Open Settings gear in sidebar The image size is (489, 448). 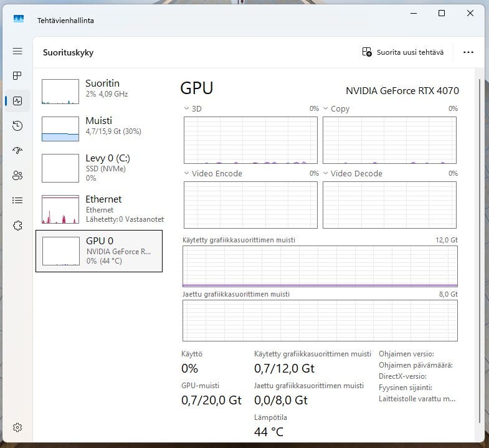(17, 427)
